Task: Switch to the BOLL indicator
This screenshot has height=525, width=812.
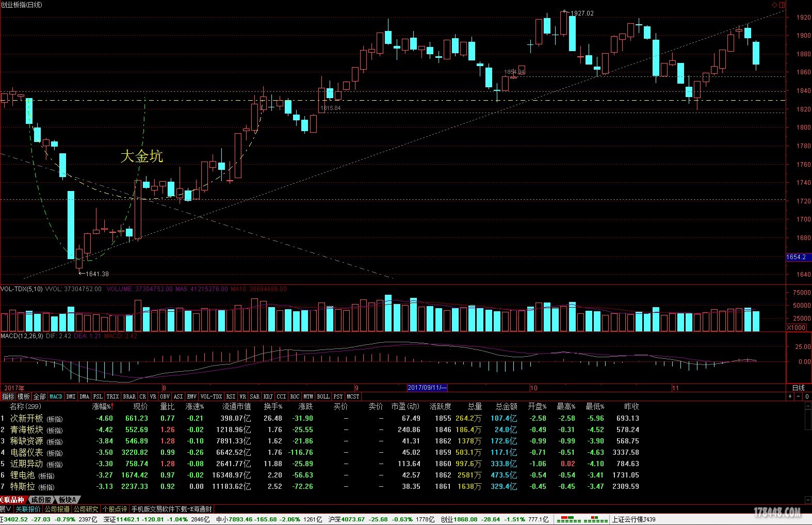Action: (x=323, y=396)
